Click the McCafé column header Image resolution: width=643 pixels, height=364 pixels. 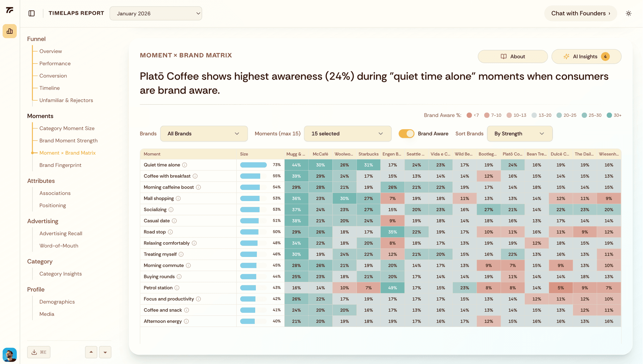320,154
